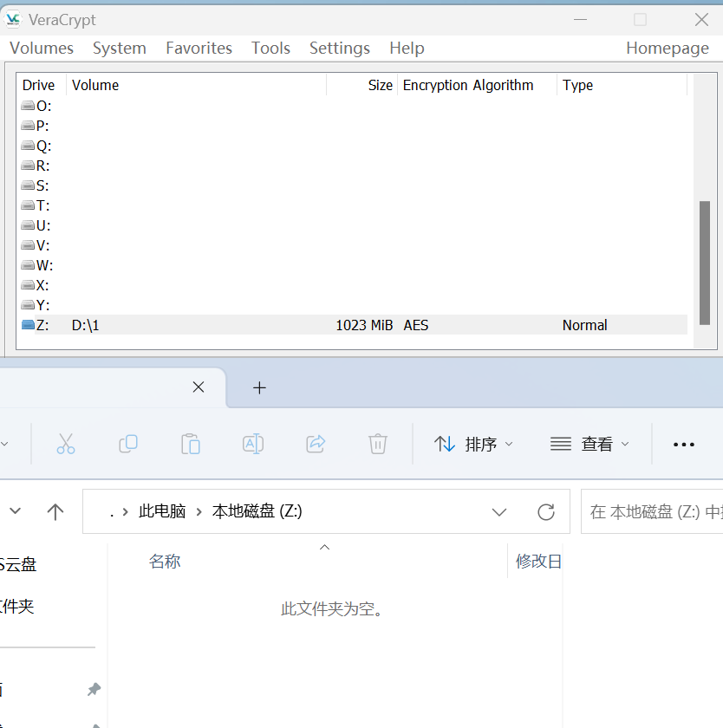Screen dimensions: 723x728
Task: Open the Volumes menu
Action: pyautogui.click(x=42, y=49)
